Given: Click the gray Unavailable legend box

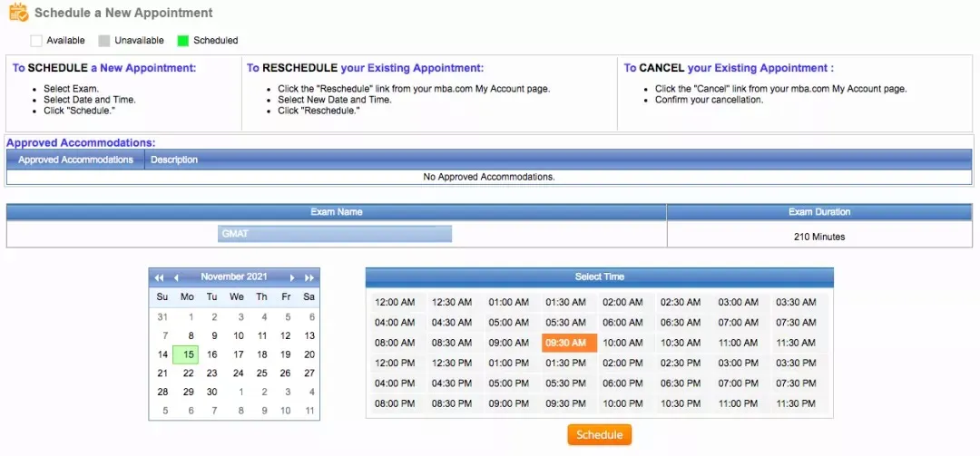Looking at the screenshot, I should pyautogui.click(x=103, y=41).
